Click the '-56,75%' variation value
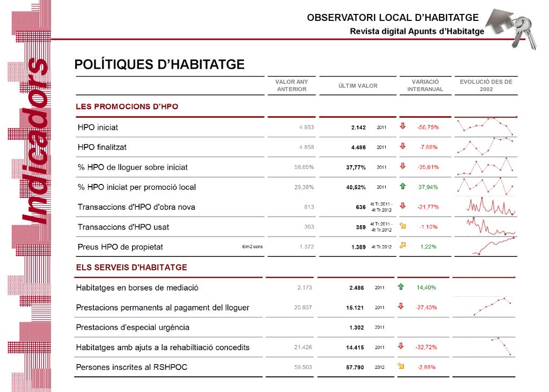549x392 pixels. click(428, 128)
